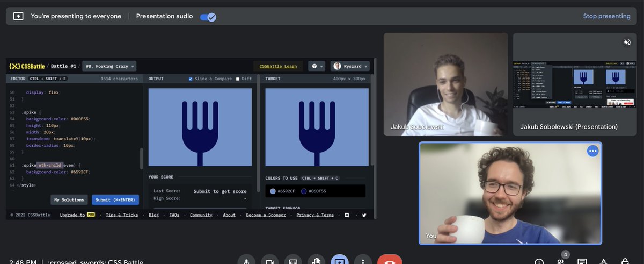The height and width of the screenshot is (264, 644).
Task: Click the muted speaker icon on presentation tile
Action: pyautogui.click(x=627, y=42)
